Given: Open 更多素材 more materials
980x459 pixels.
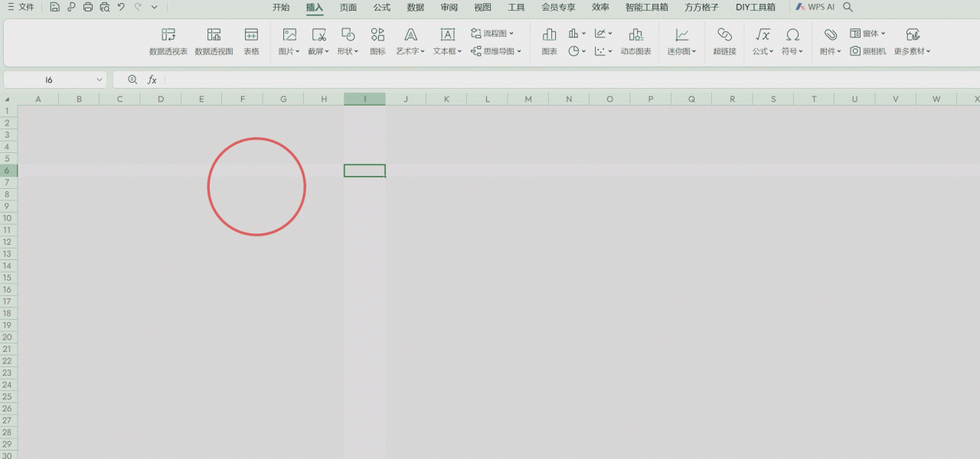Looking at the screenshot, I should tap(913, 42).
